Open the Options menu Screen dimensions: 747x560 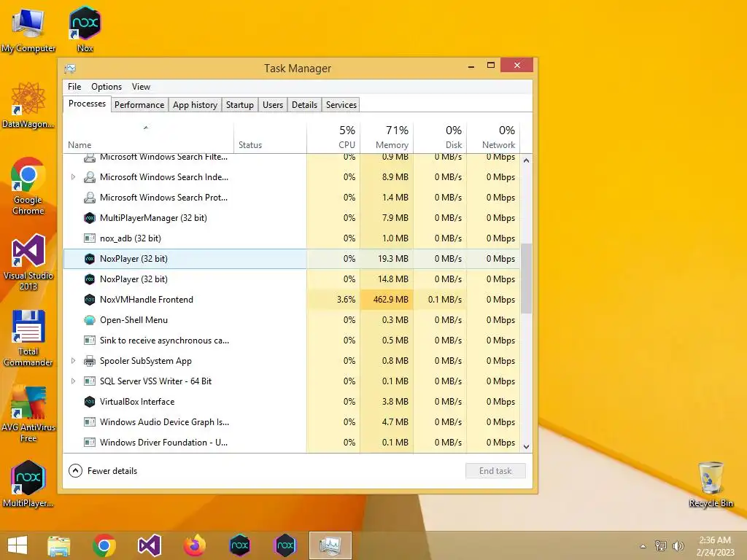point(107,87)
